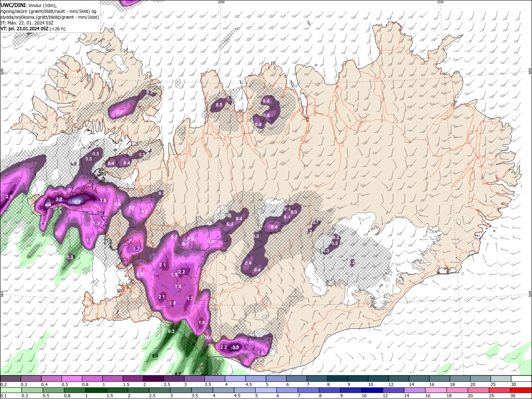The height and width of the screenshot is (399, 532).
Task: Click the top-row legend label 0.8
Action: 85,384
